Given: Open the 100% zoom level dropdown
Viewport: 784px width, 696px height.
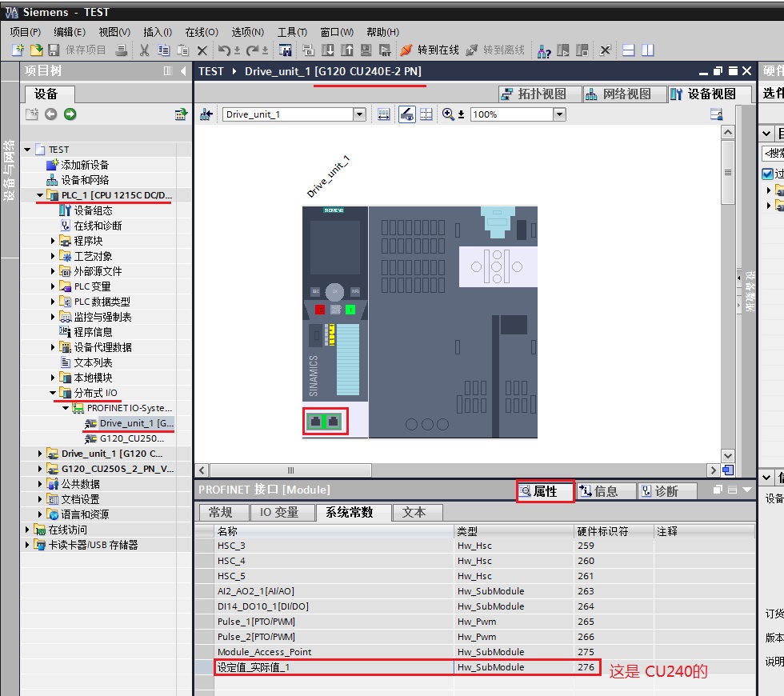Looking at the screenshot, I should 559,114.
